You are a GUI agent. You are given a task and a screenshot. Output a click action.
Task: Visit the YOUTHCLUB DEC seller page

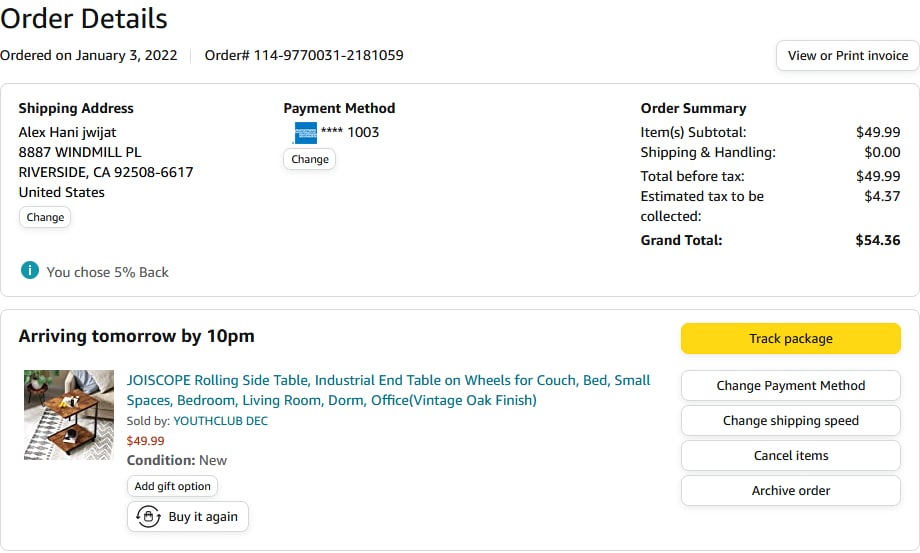click(220, 421)
